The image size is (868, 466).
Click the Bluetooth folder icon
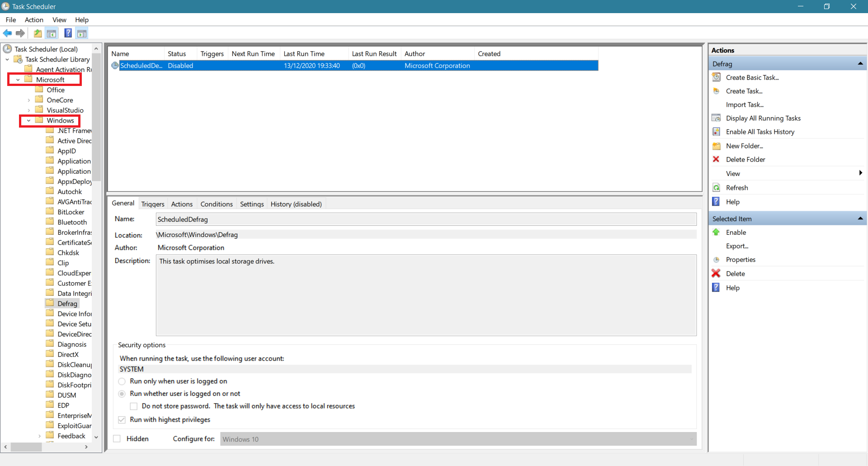click(50, 222)
